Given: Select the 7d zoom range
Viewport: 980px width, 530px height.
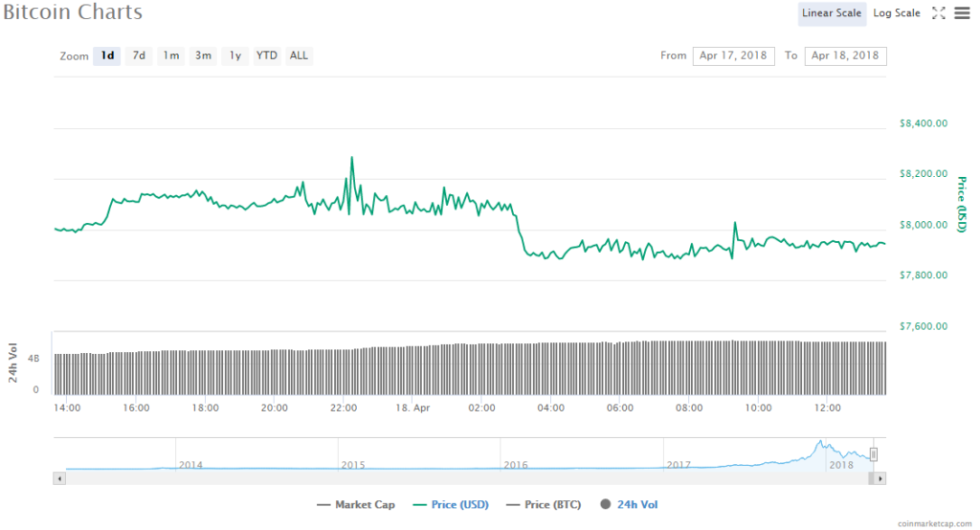Looking at the screenshot, I should (x=139, y=55).
